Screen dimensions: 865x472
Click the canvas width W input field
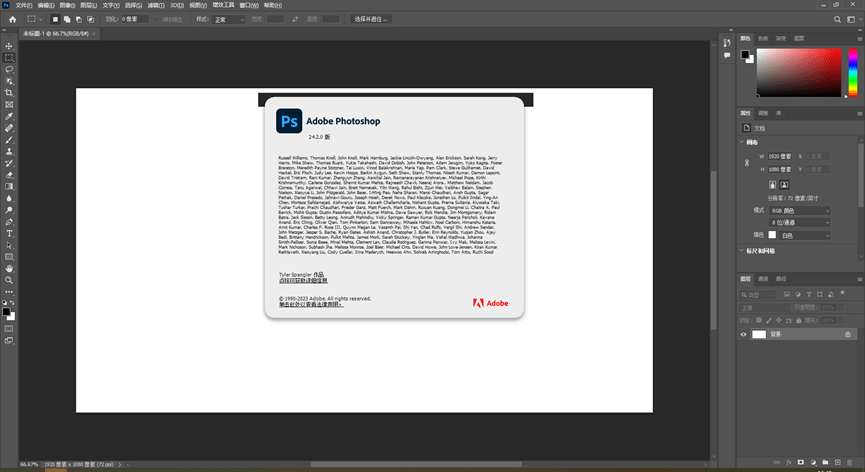780,156
